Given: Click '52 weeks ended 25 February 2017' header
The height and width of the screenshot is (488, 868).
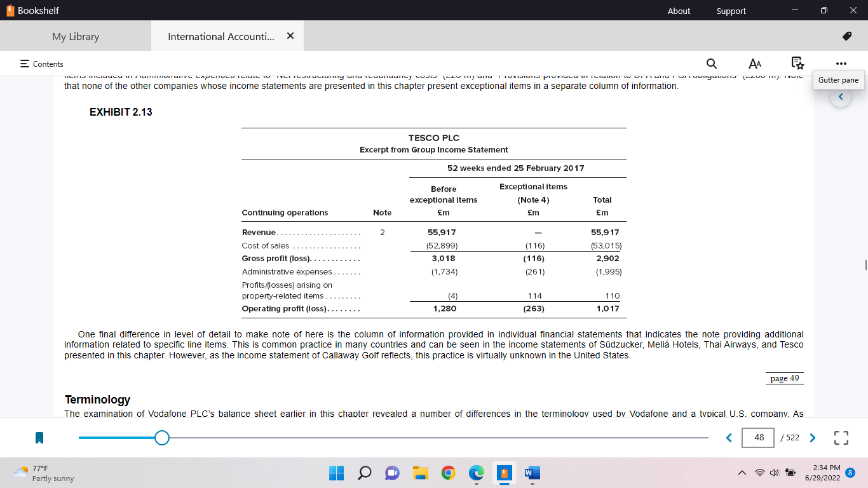Looking at the screenshot, I should tap(516, 168).
